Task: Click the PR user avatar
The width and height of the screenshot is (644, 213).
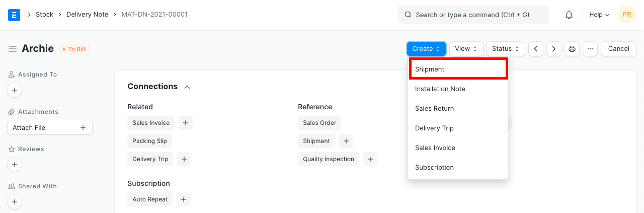Action: click(626, 15)
